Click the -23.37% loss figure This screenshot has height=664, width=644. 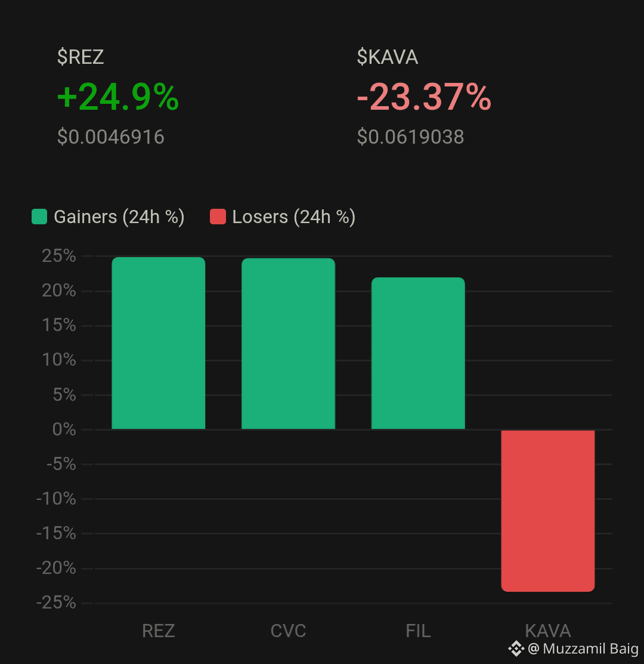coord(424,97)
